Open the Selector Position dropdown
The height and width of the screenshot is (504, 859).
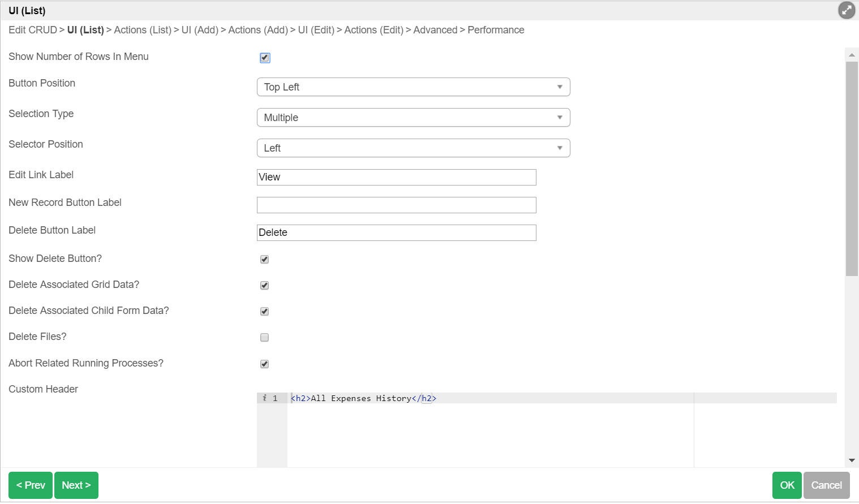click(x=413, y=148)
